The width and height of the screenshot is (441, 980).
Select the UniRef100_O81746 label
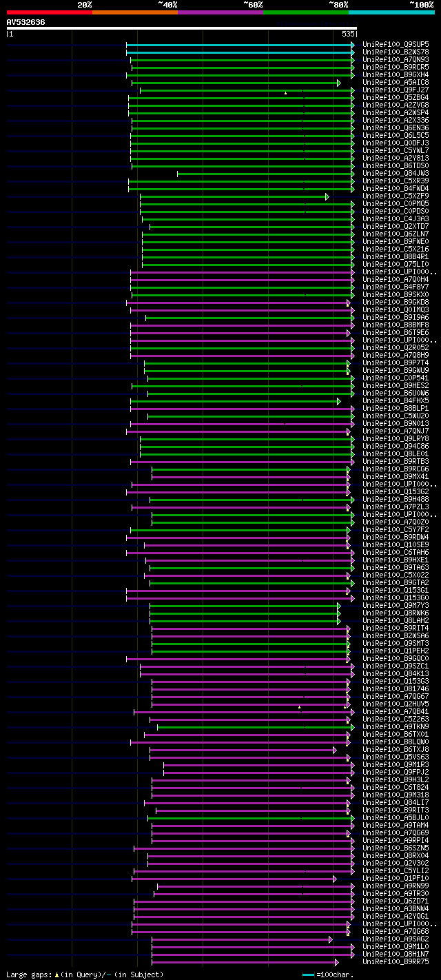[396, 688]
